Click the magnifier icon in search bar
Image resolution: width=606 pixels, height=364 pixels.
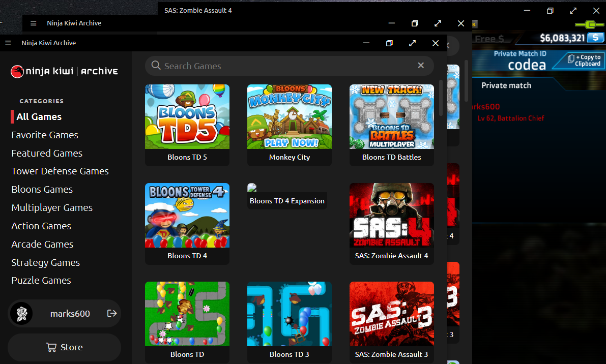(156, 65)
